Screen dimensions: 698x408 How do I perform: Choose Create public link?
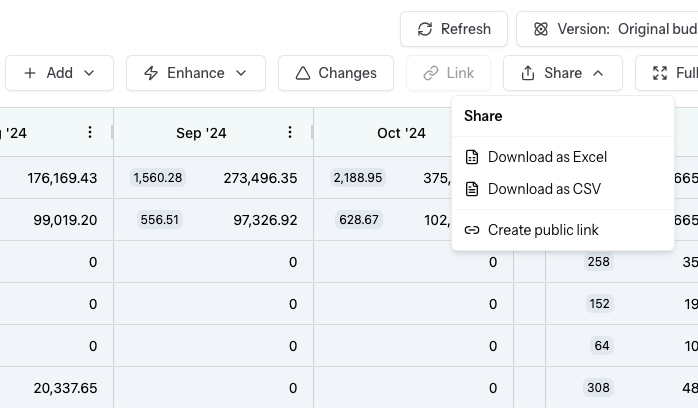point(563,230)
